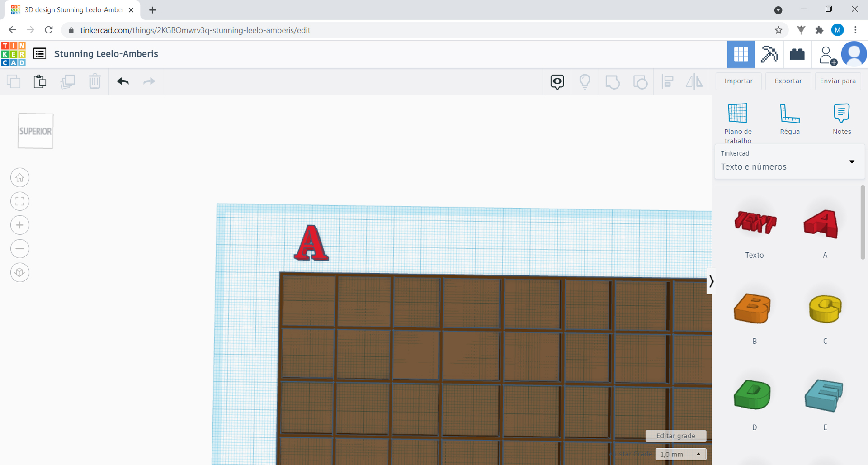The height and width of the screenshot is (465, 868).
Task: Reload the page
Action: point(49,30)
